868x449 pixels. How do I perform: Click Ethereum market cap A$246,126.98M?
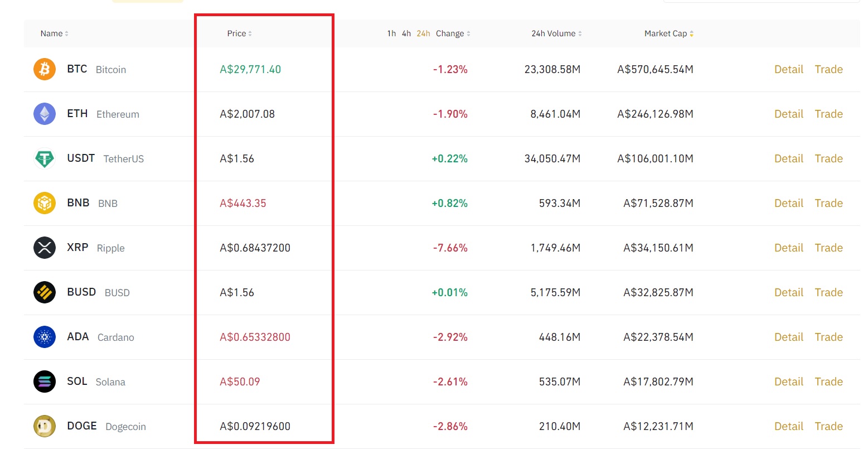656,114
